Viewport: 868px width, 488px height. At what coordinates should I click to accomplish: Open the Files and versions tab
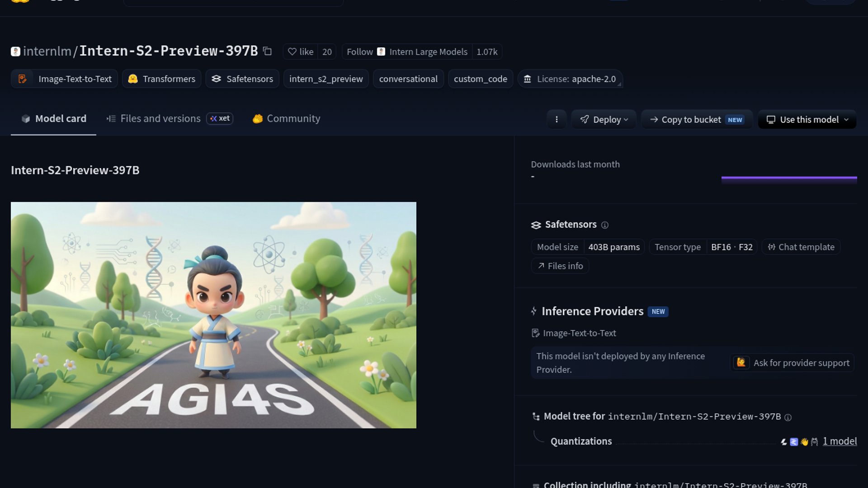coord(170,118)
